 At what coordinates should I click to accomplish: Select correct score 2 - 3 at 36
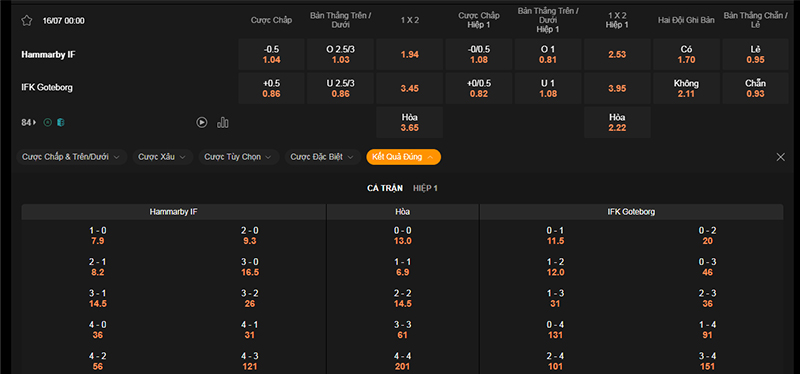click(x=708, y=298)
